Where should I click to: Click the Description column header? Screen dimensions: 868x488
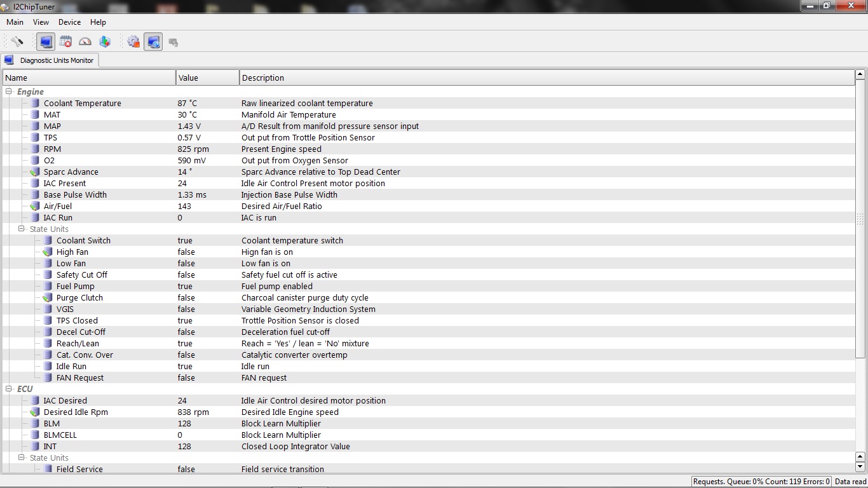pos(546,78)
